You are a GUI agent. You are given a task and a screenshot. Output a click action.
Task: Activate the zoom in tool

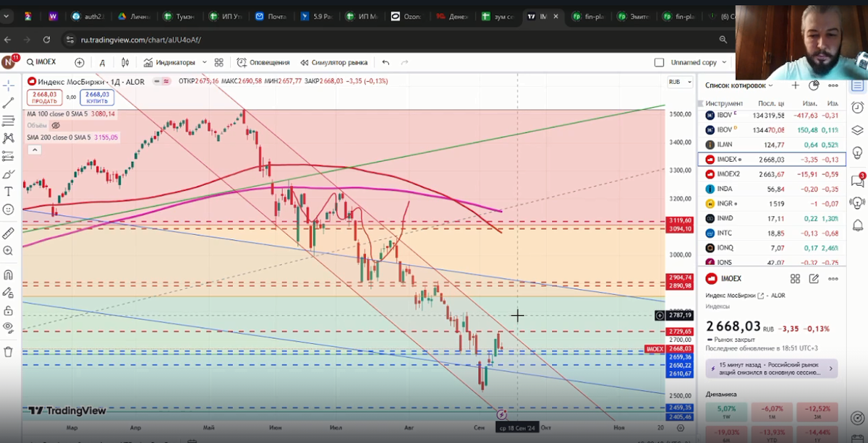9,251
